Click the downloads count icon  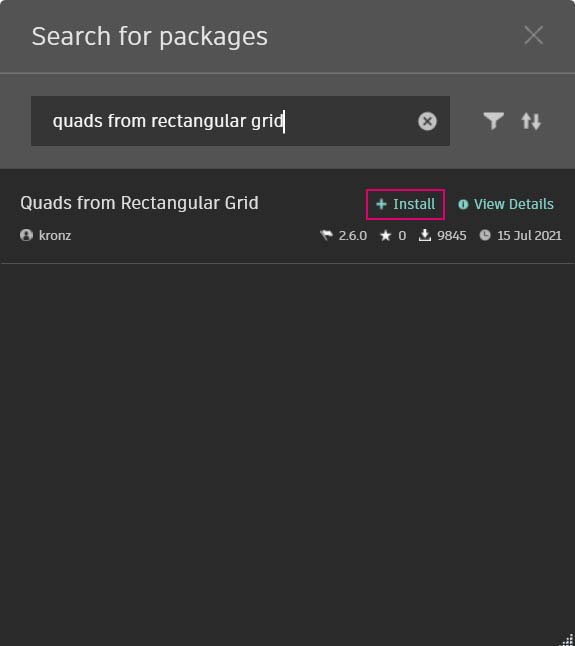coord(425,235)
